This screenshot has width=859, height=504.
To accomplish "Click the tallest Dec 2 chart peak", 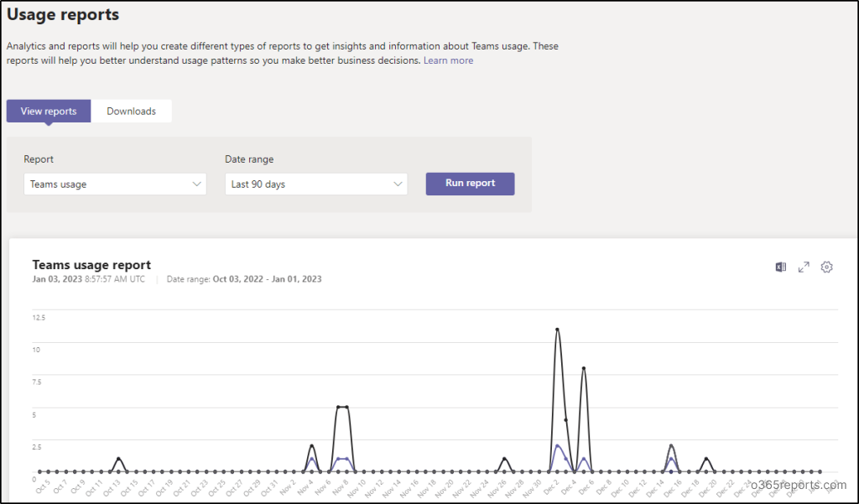I will [x=557, y=330].
